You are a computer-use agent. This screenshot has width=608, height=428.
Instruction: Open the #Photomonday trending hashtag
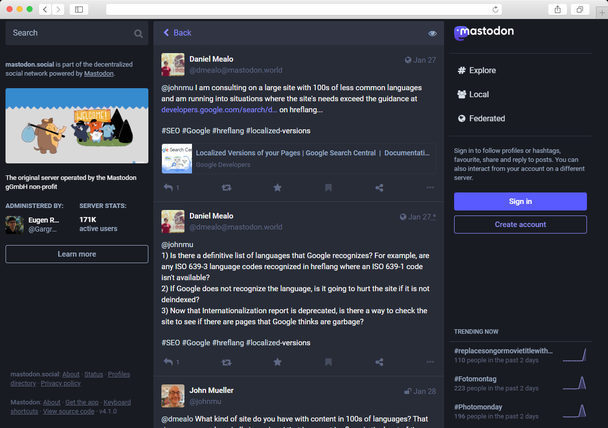tap(478, 407)
